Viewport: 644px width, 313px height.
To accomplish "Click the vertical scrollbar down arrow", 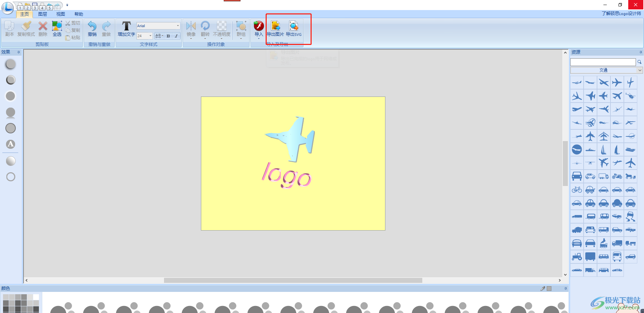I will pos(565,275).
